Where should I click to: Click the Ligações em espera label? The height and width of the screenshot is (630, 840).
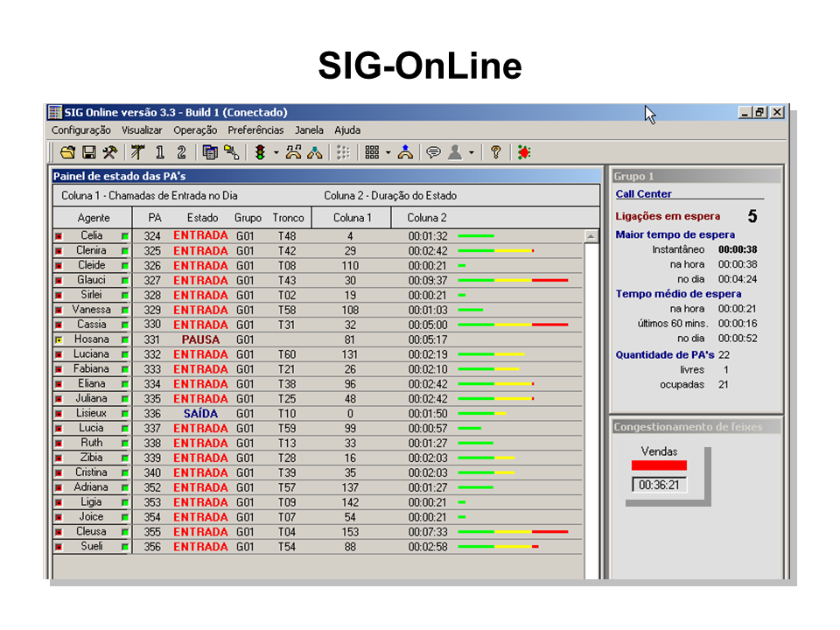click(x=668, y=216)
